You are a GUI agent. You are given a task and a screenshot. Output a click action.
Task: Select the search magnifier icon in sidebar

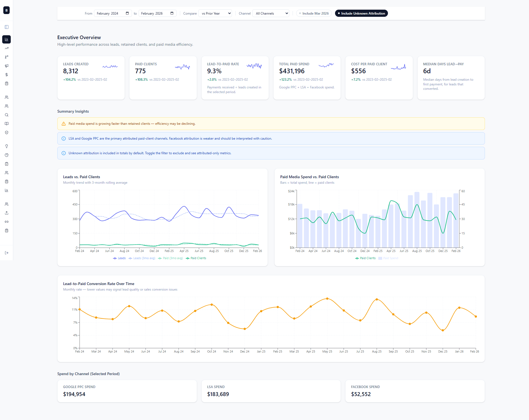(x=7, y=115)
